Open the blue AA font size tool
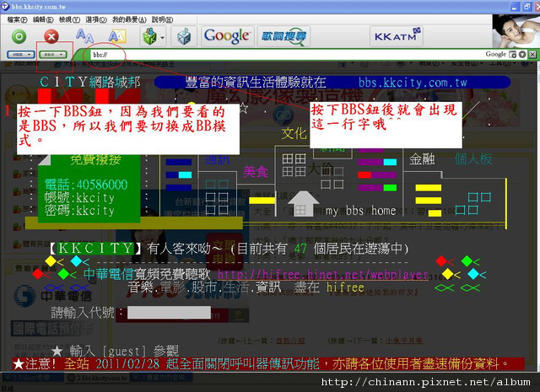This screenshot has height=392, width=540. [84, 35]
